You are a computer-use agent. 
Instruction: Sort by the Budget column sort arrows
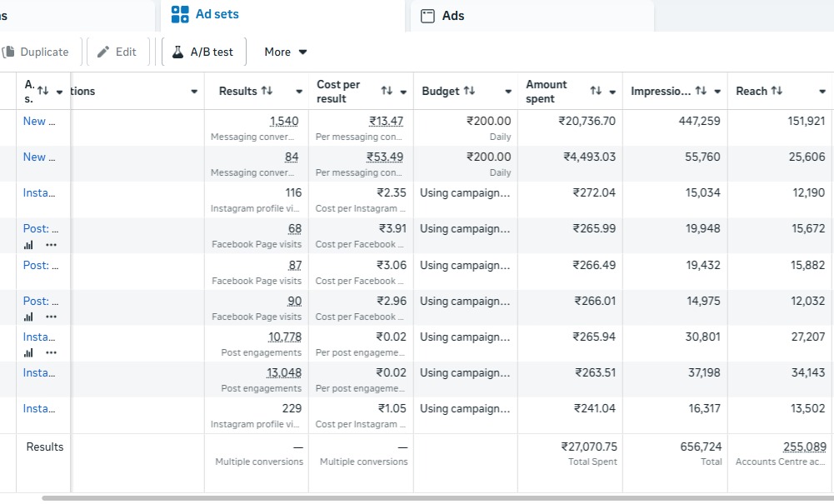469,91
